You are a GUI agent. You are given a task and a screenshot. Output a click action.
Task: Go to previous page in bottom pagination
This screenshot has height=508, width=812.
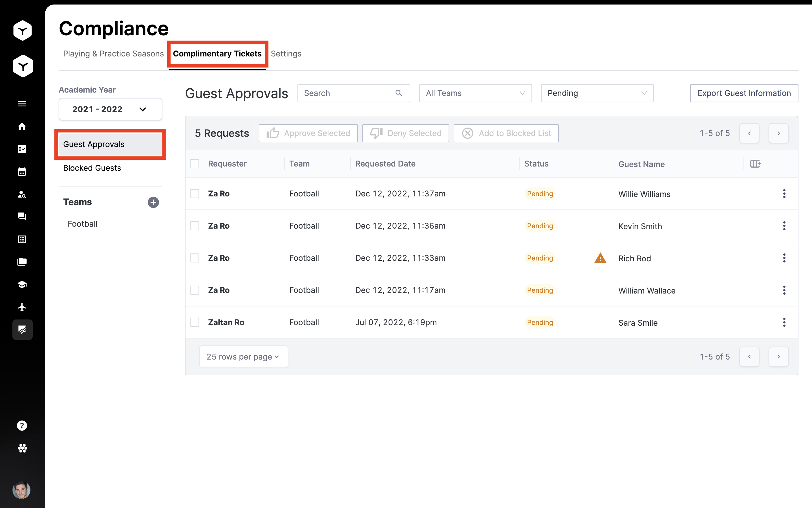tap(749, 357)
